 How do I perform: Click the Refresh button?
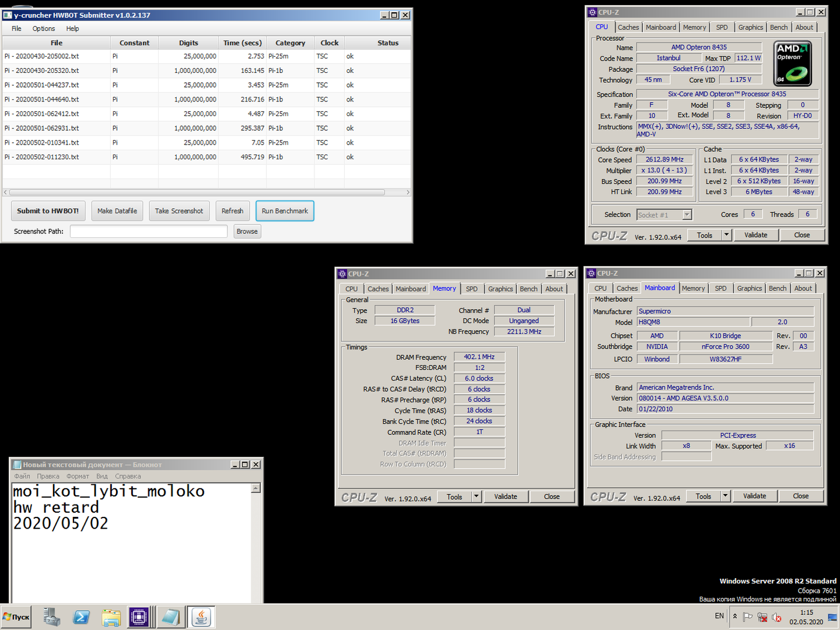(x=232, y=211)
